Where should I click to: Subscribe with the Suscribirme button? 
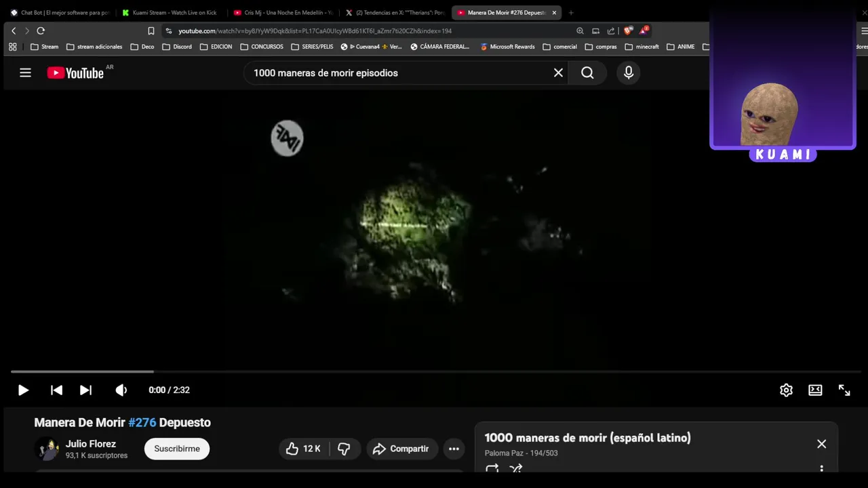pyautogui.click(x=177, y=449)
